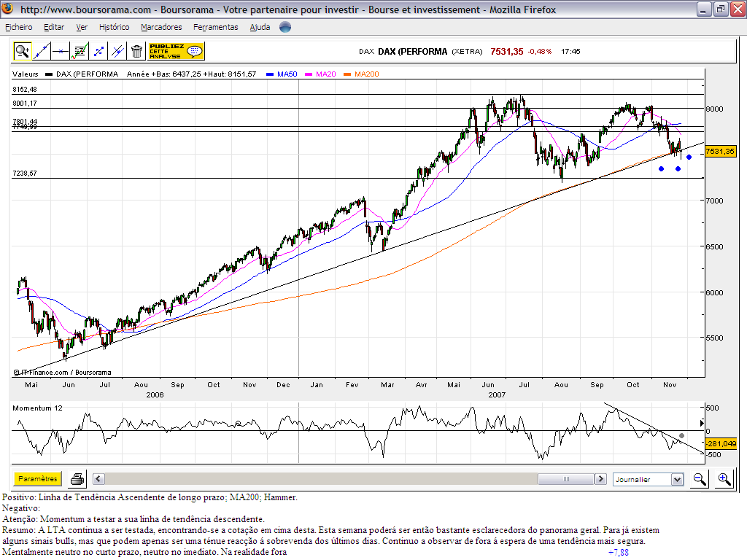Close the Firefox window
This screenshot has width=747, height=560.
click(738, 9)
